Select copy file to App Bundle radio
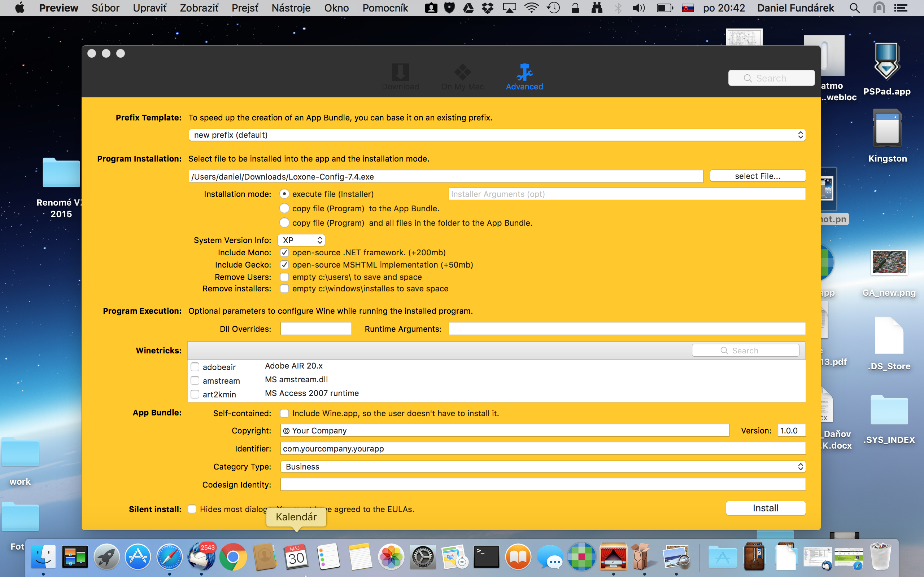 (284, 208)
